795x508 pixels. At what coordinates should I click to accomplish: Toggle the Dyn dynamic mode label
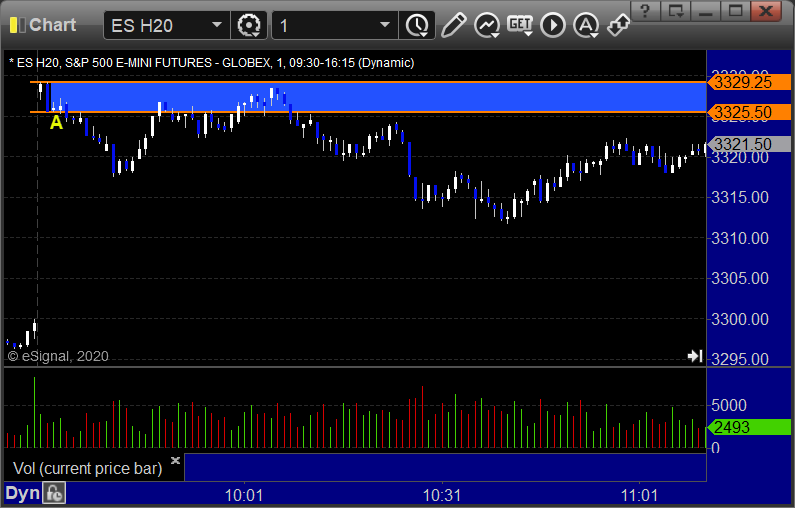coord(22,493)
